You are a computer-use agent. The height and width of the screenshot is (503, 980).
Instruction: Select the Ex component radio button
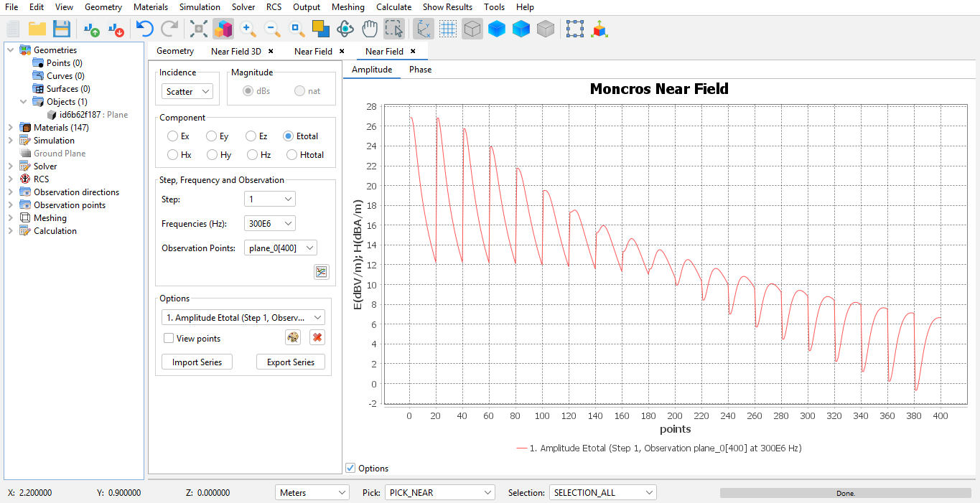pos(172,136)
